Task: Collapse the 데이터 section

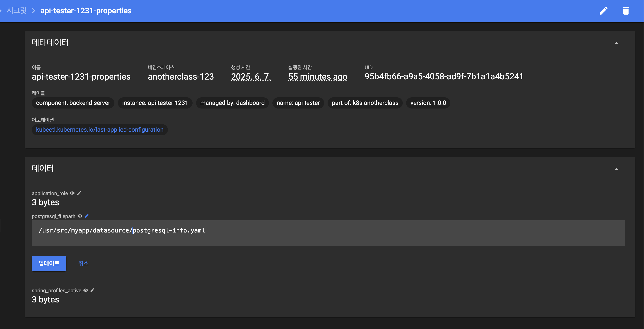Action: click(x=616, y=169)
